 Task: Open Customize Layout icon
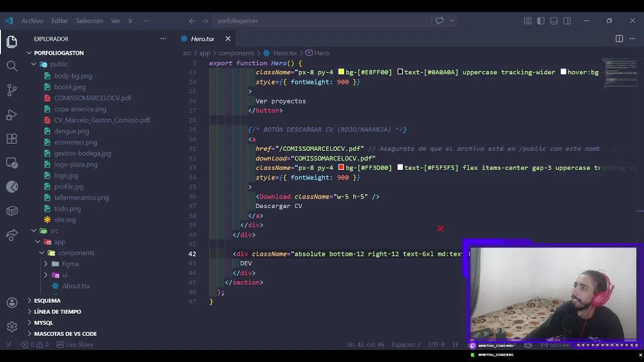527,21
